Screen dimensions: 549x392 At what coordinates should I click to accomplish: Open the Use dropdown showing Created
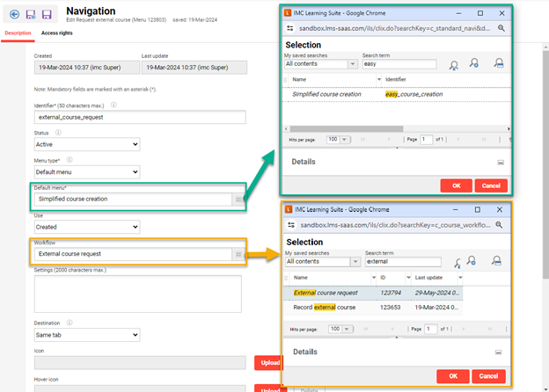click(x=86, y=227)
